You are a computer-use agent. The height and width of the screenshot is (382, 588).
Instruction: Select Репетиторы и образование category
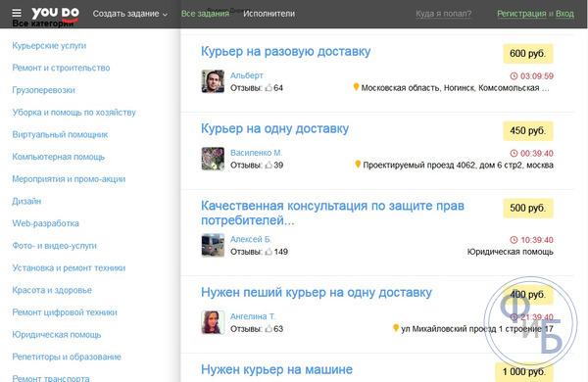[x=67, y=357]
